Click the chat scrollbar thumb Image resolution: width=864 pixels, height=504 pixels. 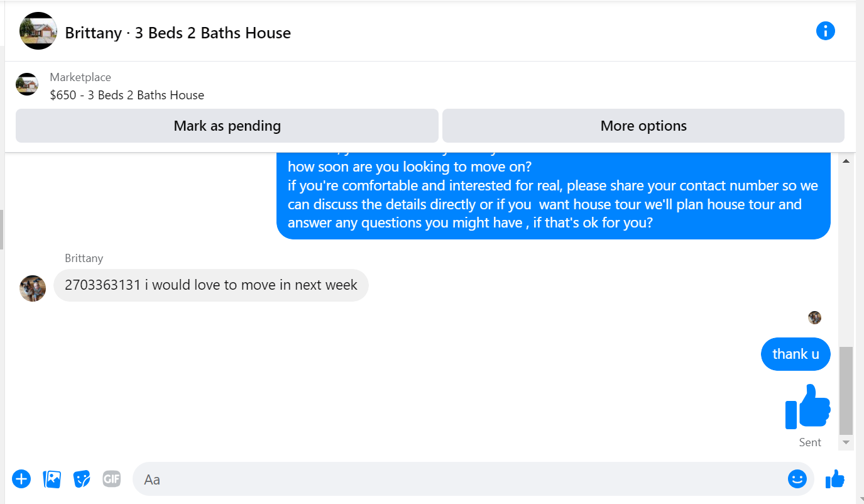click(x=846, y=390)
